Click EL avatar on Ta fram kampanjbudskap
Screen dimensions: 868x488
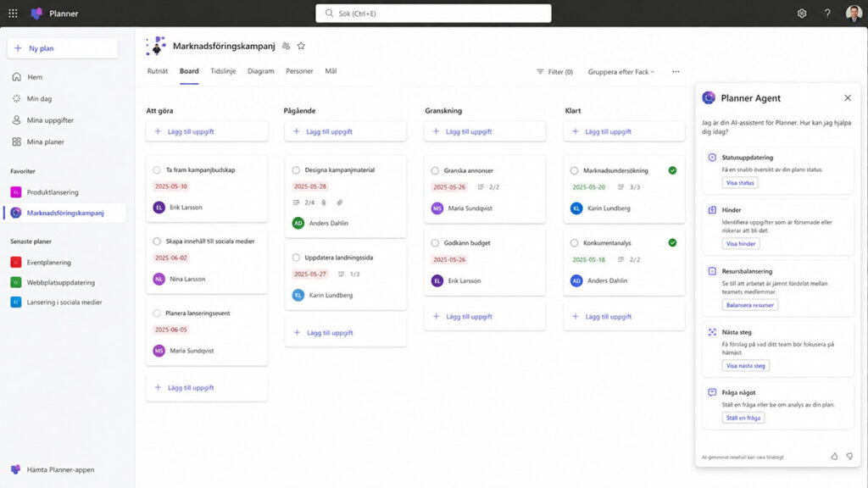(159, 208)
